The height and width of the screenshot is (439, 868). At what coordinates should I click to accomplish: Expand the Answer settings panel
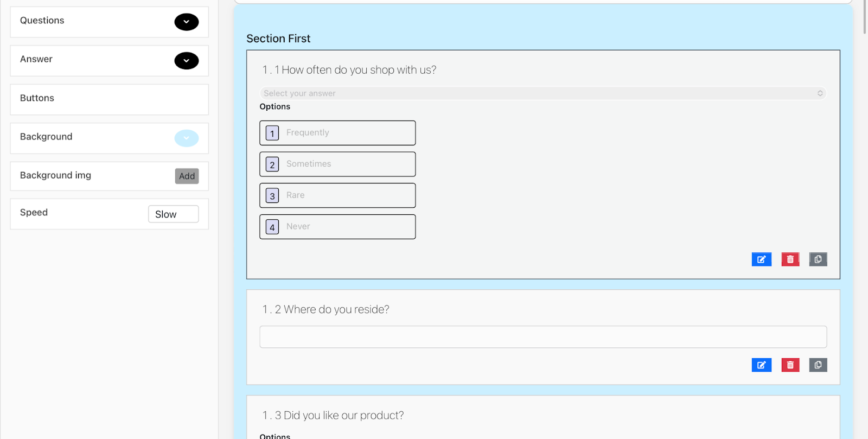[186, 61]
